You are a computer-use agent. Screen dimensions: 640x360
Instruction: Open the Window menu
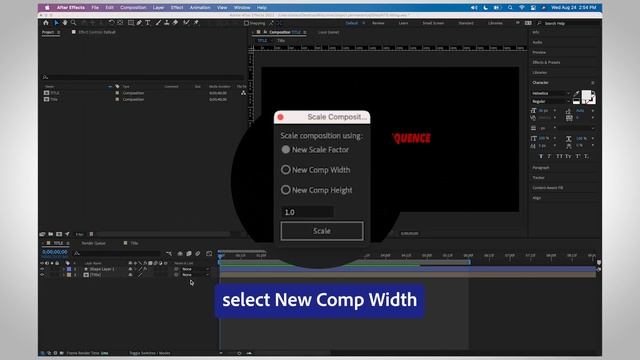pyautogui.click(x=242, y=8)
